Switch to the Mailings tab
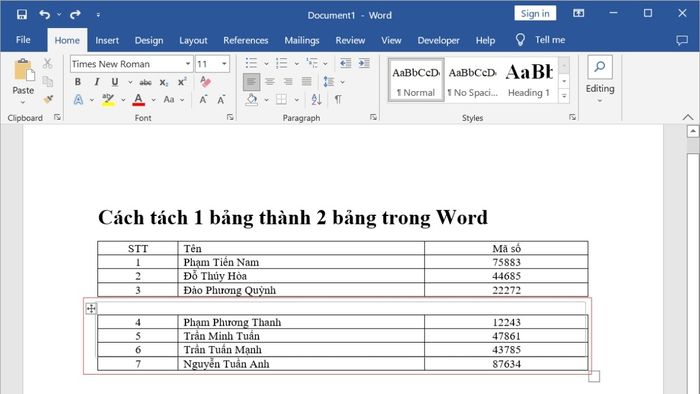The height and width of the screenshot is (394, 700). click(302, 40)
